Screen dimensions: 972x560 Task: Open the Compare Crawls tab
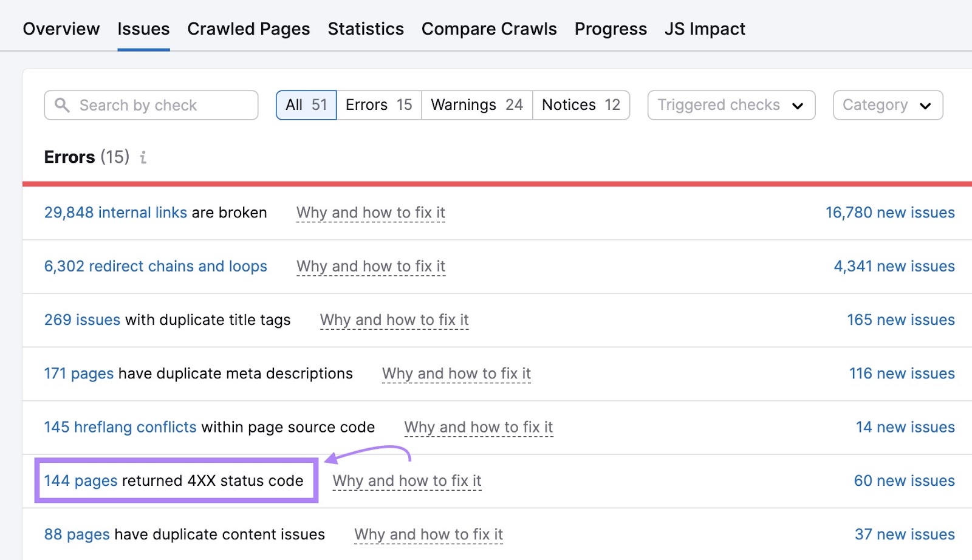[x=489, y=29]
